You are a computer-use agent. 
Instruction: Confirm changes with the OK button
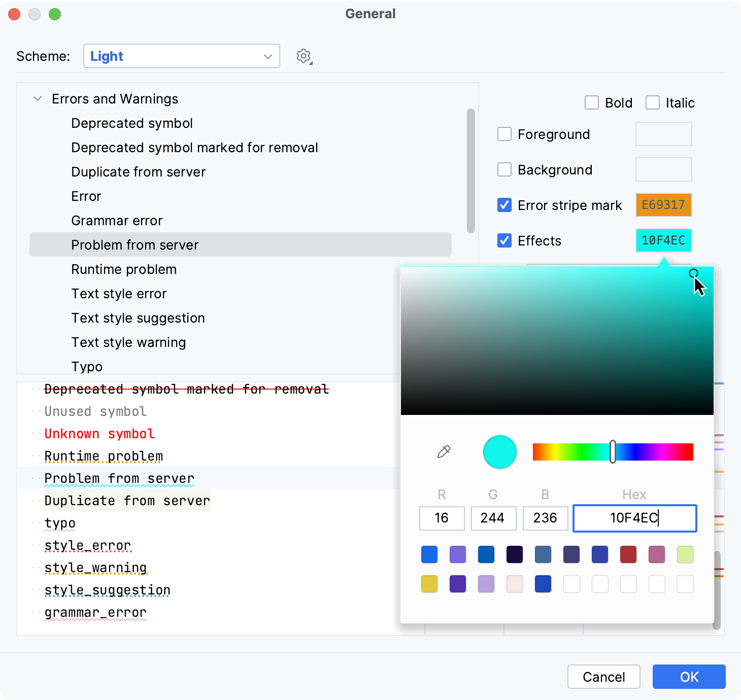click(x=688, y=677)
